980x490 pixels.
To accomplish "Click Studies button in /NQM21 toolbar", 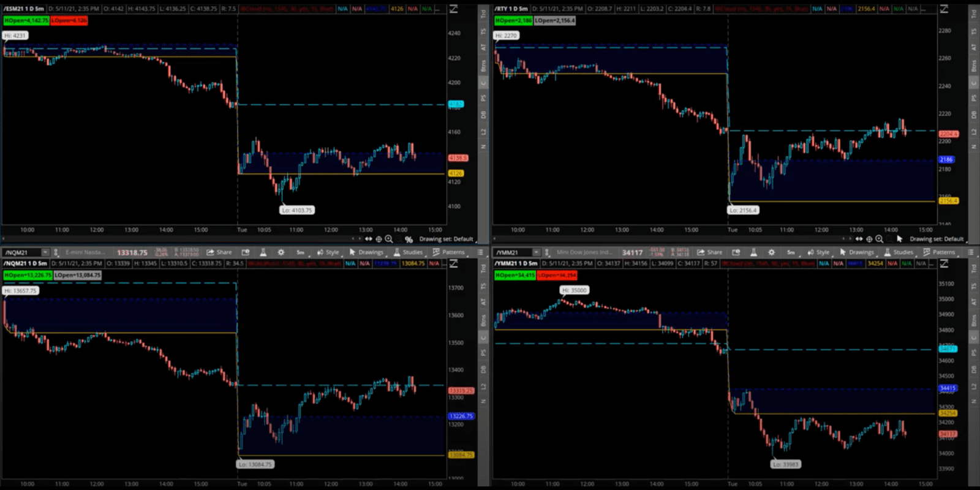I will tap(408, 252).
